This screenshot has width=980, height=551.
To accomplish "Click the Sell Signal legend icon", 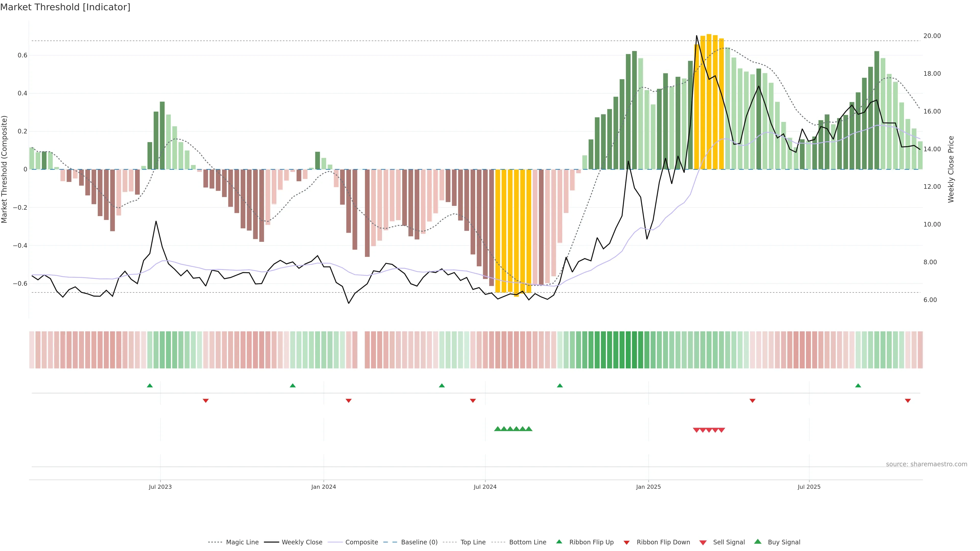I will click(703, 542).
